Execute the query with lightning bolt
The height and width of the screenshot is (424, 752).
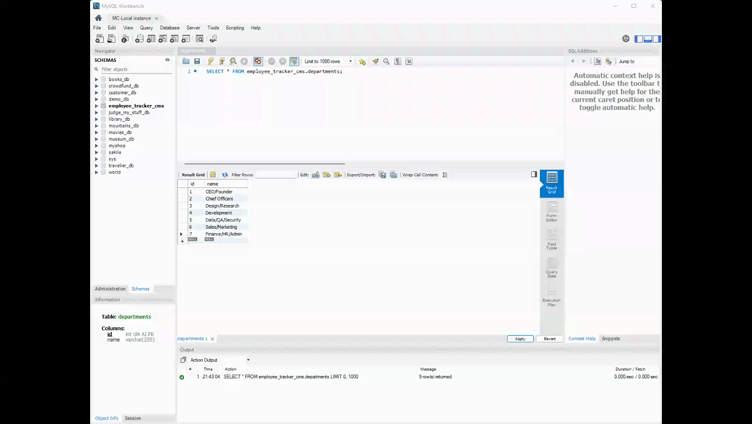coord(210,61)
